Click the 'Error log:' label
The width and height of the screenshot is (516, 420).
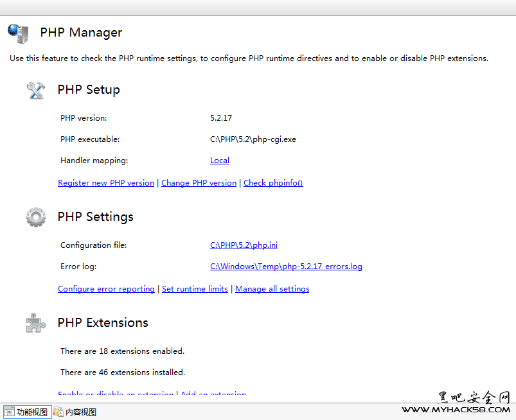[x=78, y=267]
